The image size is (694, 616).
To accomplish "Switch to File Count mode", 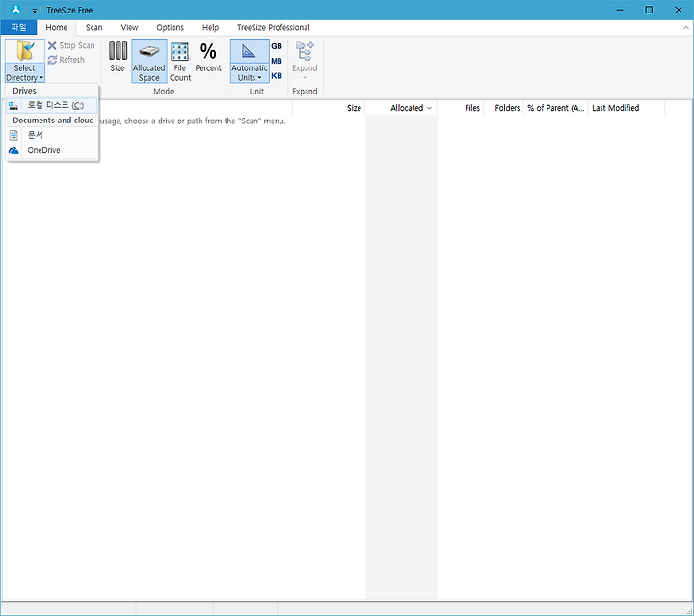I will [180, 62].
